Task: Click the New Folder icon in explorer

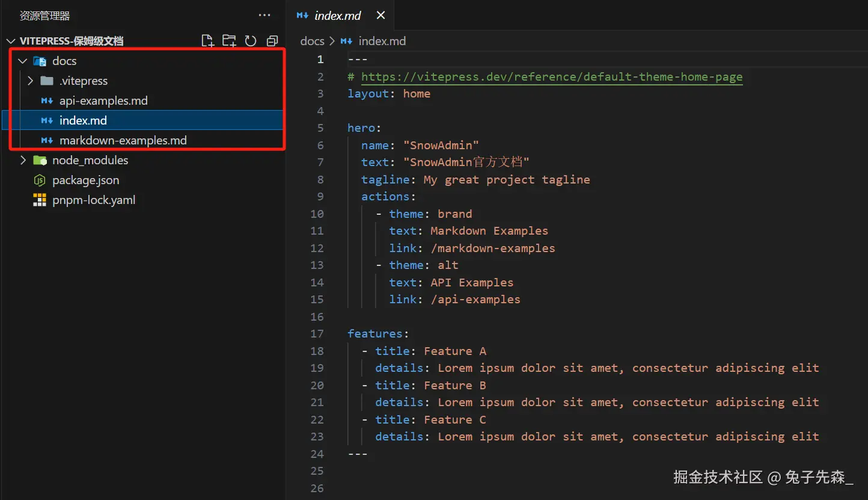Action: pyautogui.click(x=229, y=41)
